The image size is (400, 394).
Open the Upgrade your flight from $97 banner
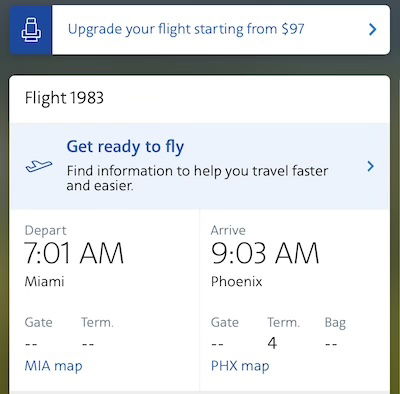200,30
